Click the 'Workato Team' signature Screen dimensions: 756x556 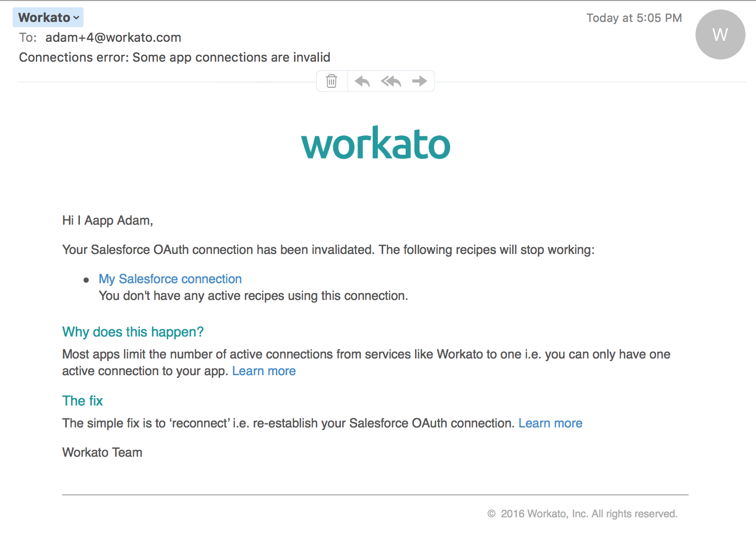[x=102, y=453]
